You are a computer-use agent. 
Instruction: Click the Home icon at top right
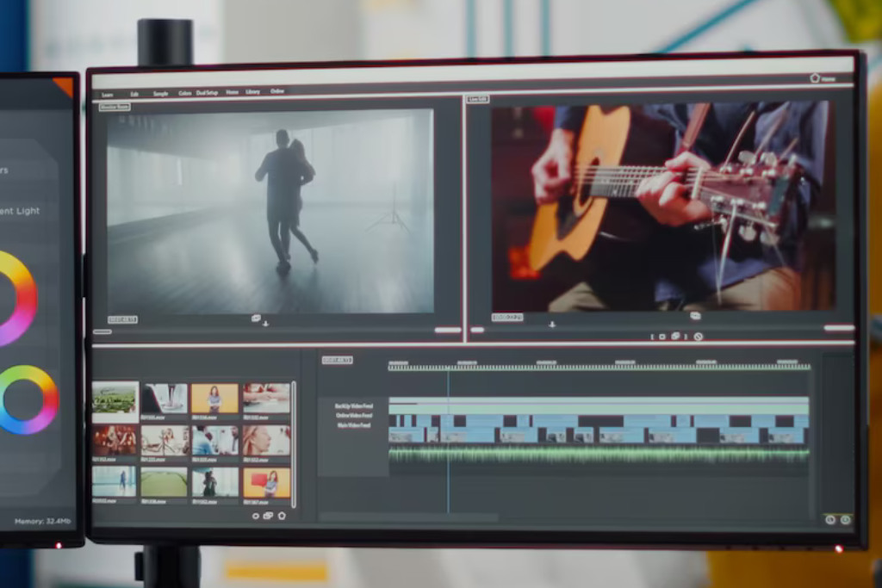click(815, 78)
